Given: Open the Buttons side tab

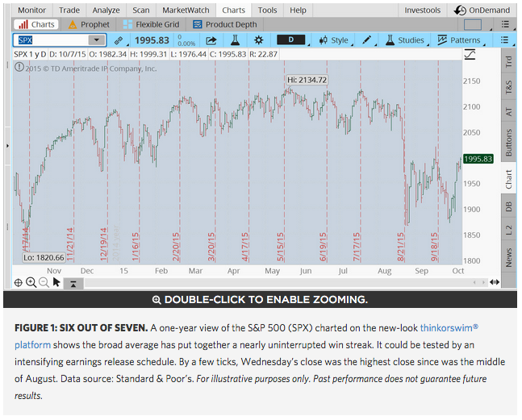Looking at the screenshot, I should point(508,143).
